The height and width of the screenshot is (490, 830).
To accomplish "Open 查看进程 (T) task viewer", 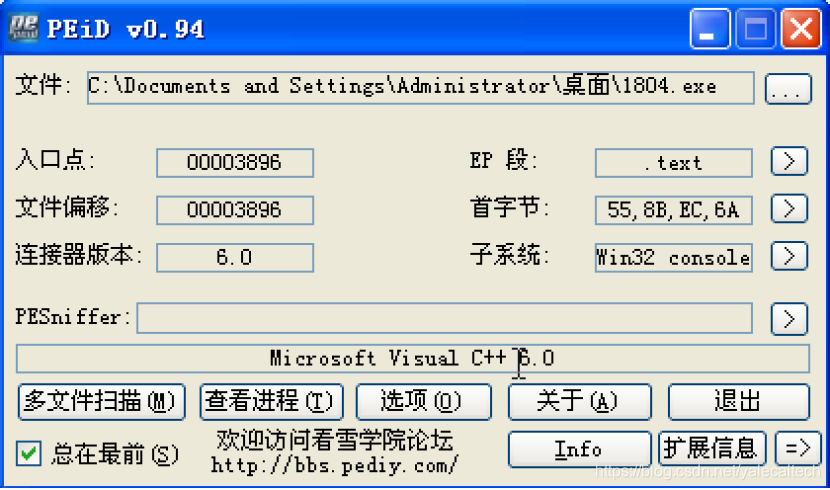I will 272,402.
